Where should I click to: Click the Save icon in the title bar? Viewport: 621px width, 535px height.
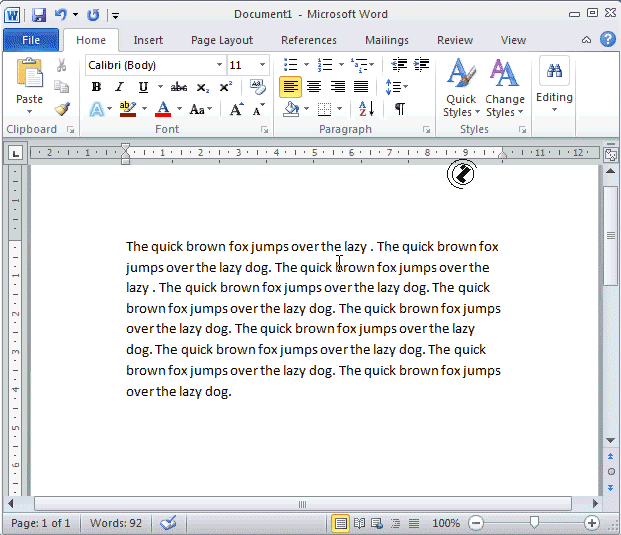pos(39,15)
